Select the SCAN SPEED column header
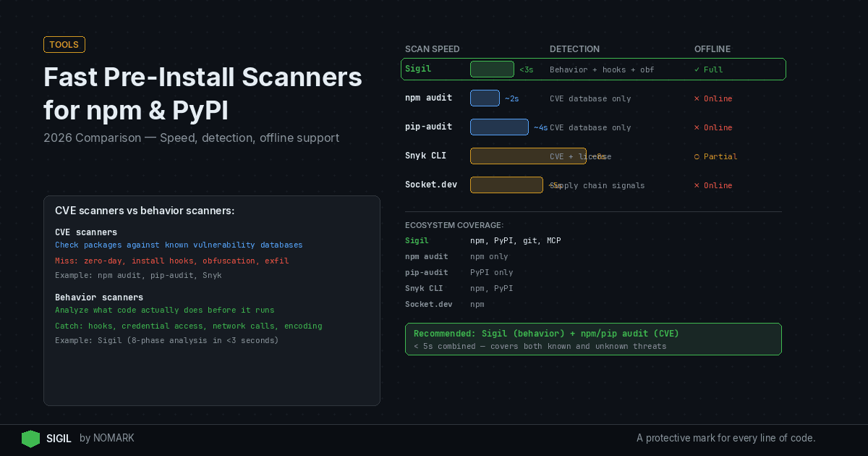This screenshot has height=456, width=868. (433, 49)
